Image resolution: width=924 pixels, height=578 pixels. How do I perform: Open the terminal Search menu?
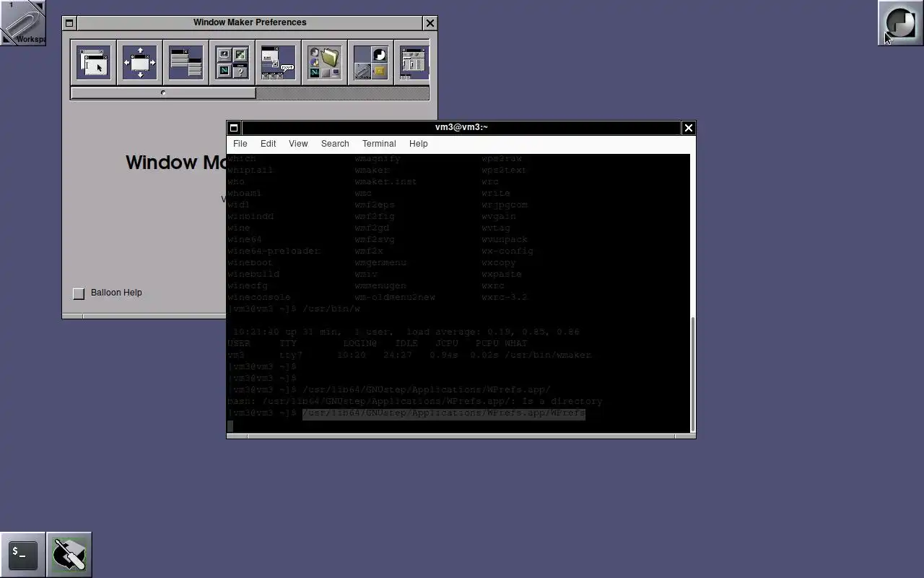[335, 144]
